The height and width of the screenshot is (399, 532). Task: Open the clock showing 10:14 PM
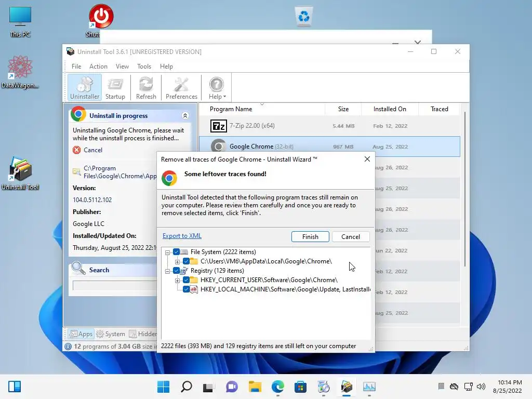click(507, 387)
